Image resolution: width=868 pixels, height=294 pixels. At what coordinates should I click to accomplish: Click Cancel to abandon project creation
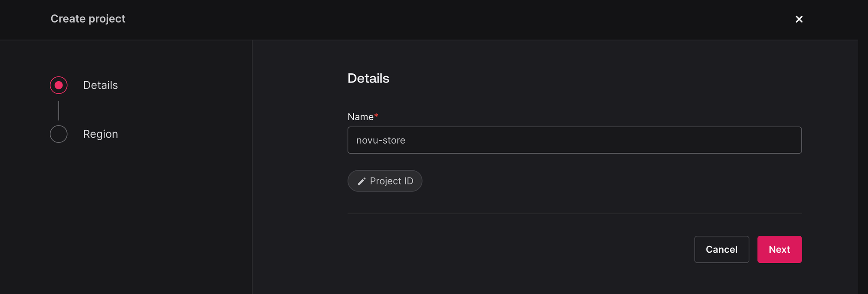(722, 249)
